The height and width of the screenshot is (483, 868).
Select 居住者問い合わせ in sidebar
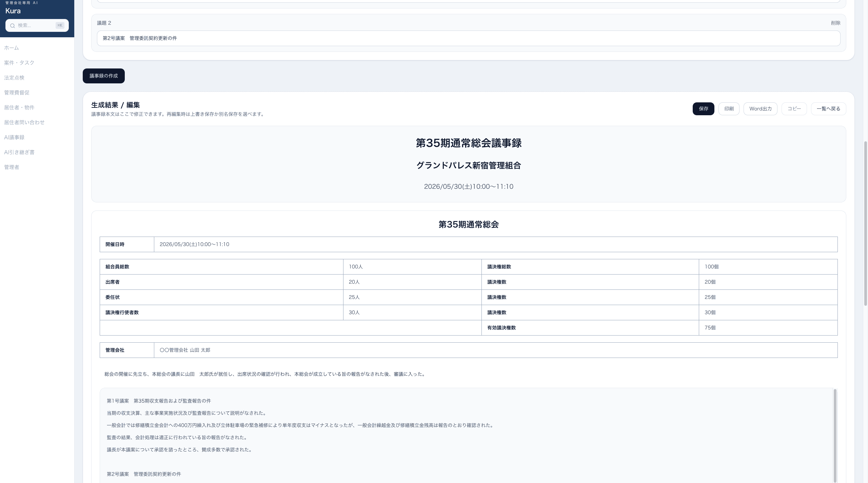point(24,122)
